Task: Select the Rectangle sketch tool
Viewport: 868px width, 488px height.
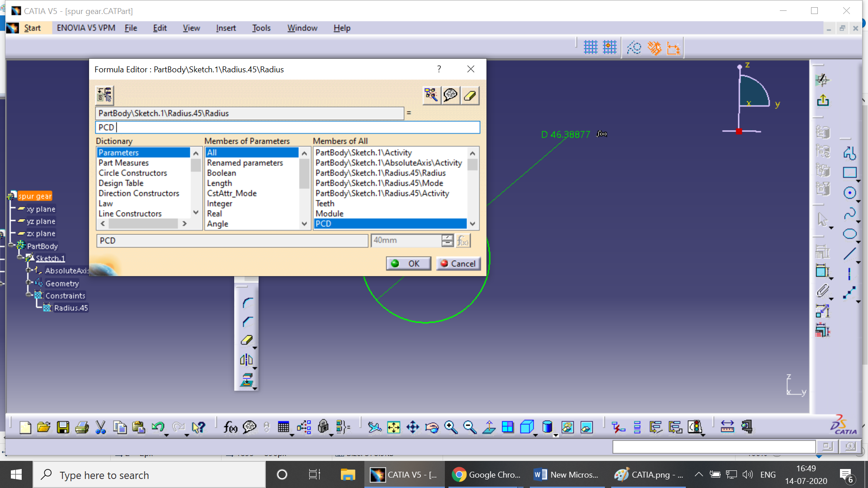Action: coord(849,173)
